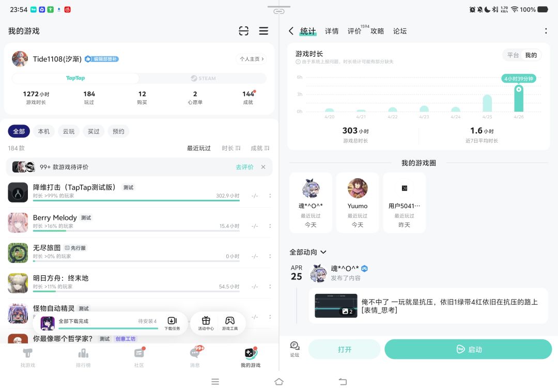The width and height of the screenshot is (558, 392).
Task: Open 12 购买 purchases stat
Action: point(142,97)
